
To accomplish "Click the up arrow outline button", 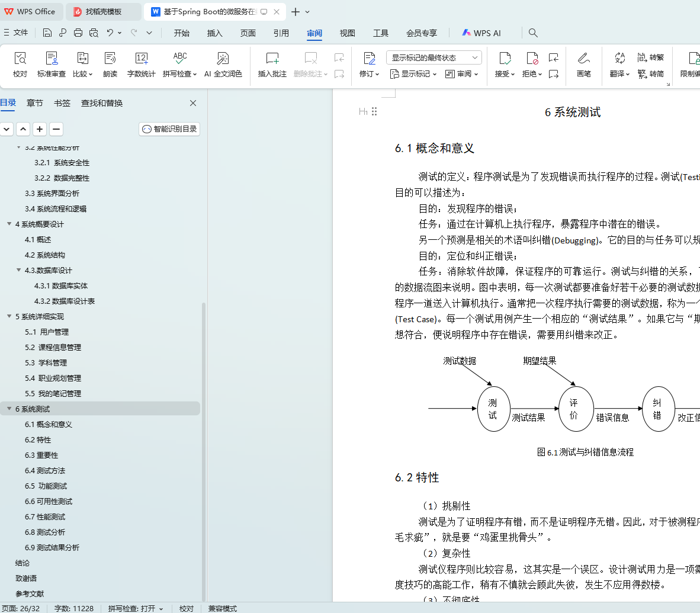I will click(23, 129).
